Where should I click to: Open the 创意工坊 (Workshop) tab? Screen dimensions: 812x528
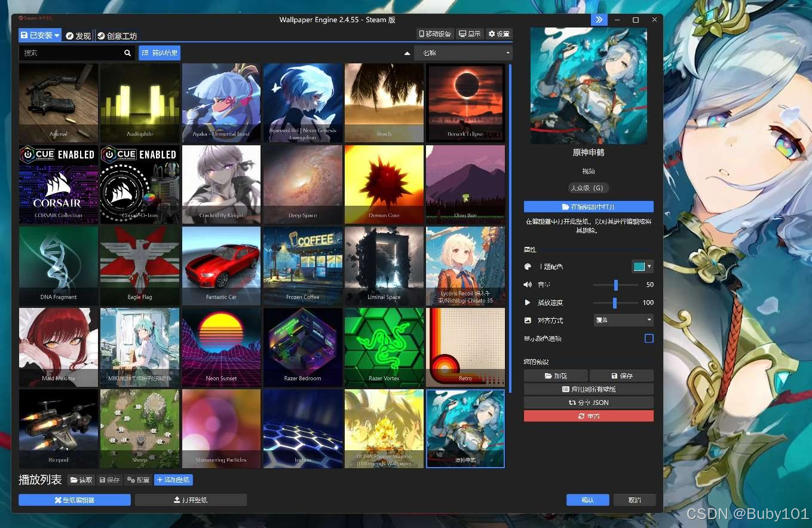click(x=117, y=36)
